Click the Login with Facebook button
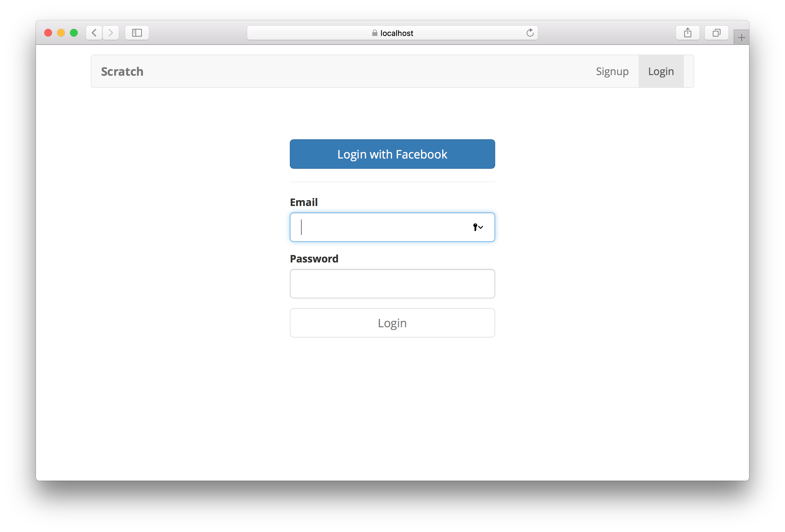 point(392,154)
